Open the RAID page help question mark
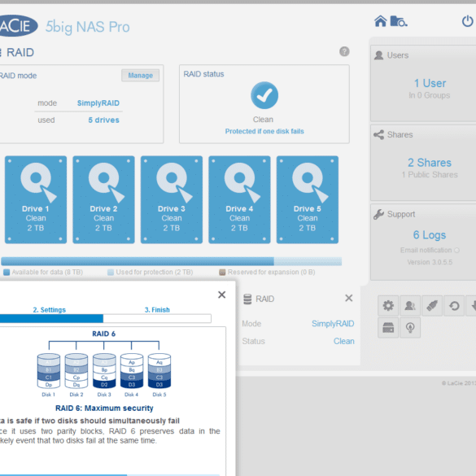 (x=344, y=51)
